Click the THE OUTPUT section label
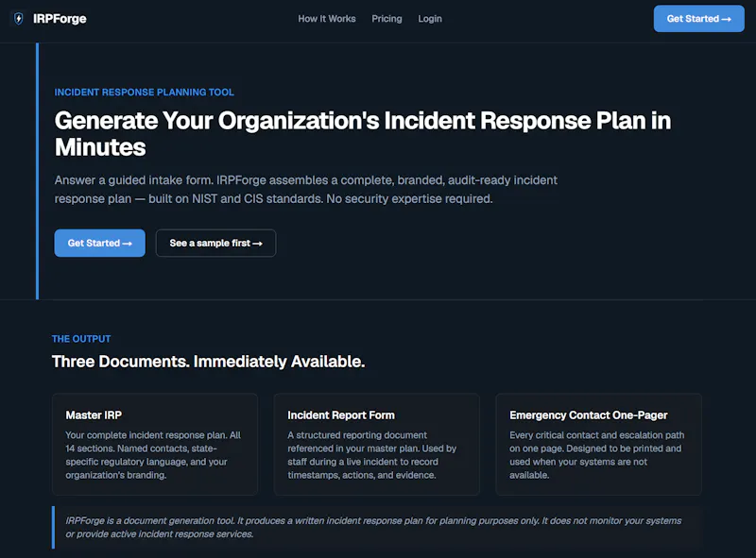Screen dimensions: 756x558 coord(81,339)
